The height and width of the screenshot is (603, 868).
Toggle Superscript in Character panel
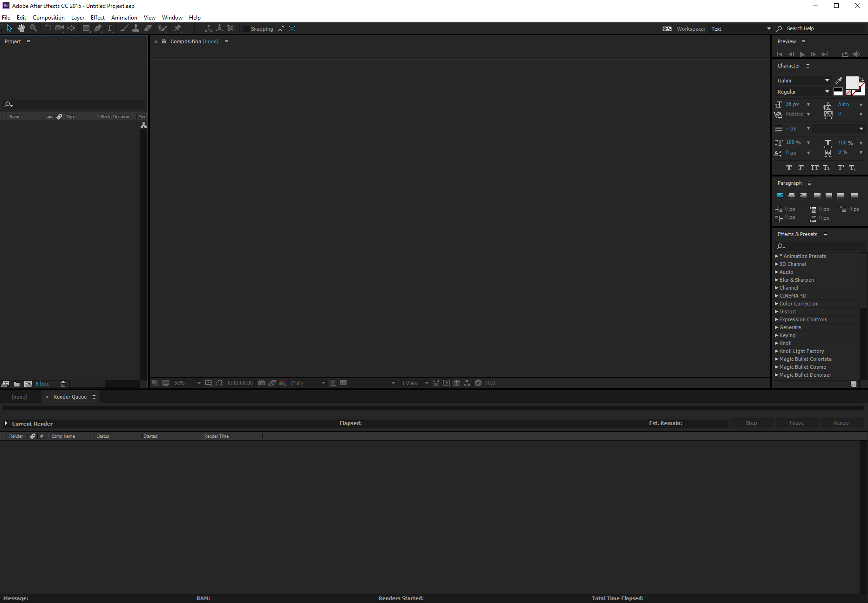pyautogui.click(x=841, y=168)
